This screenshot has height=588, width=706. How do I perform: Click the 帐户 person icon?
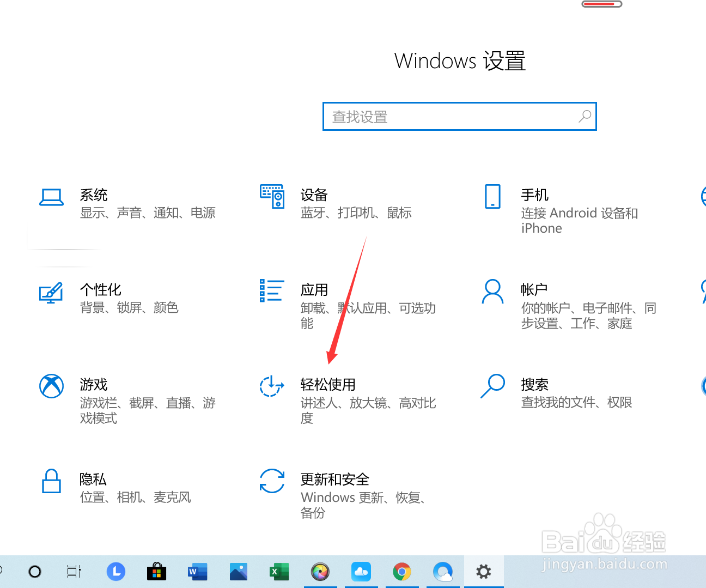pyautogui.click(x=492, y=292)
